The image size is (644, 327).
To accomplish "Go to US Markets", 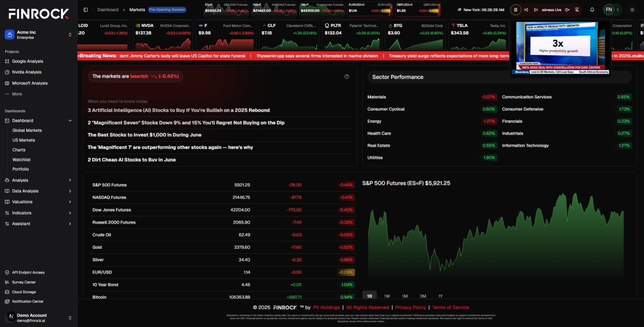I will point(24,140).
